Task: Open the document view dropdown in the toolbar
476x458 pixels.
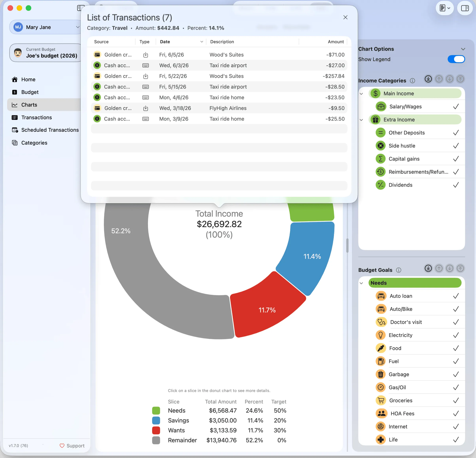Action: tap(445, 8)
